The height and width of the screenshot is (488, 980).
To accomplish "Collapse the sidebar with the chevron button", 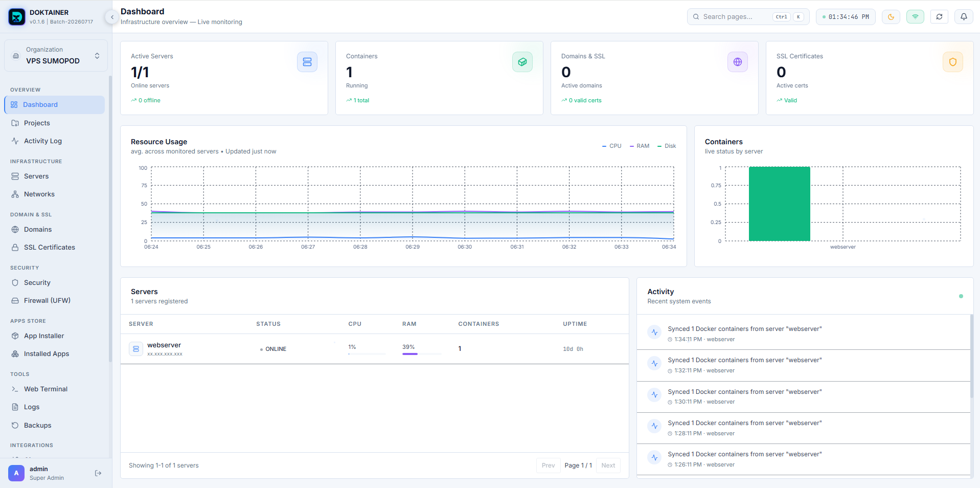I will (x=112, y=17).
